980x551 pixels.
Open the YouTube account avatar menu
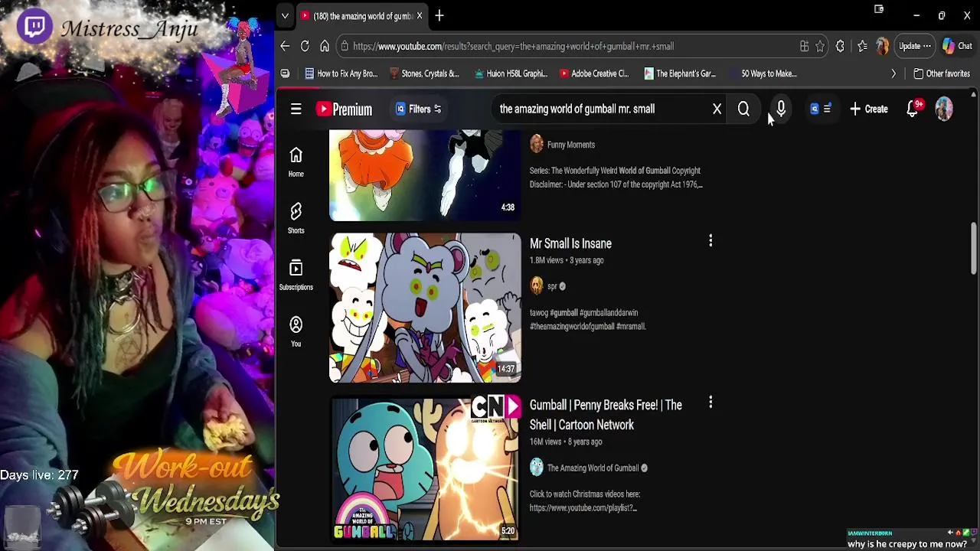pos(944,109)
